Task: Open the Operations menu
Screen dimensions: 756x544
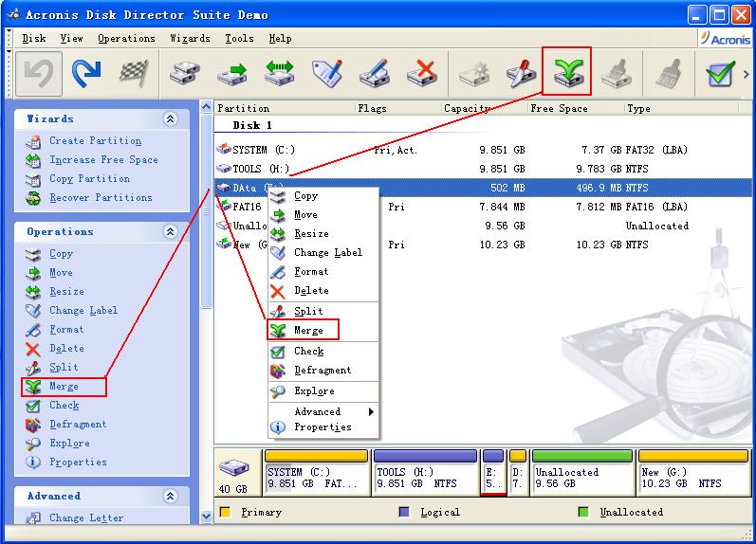Action: pyautogui.click(x=126, y=39)
